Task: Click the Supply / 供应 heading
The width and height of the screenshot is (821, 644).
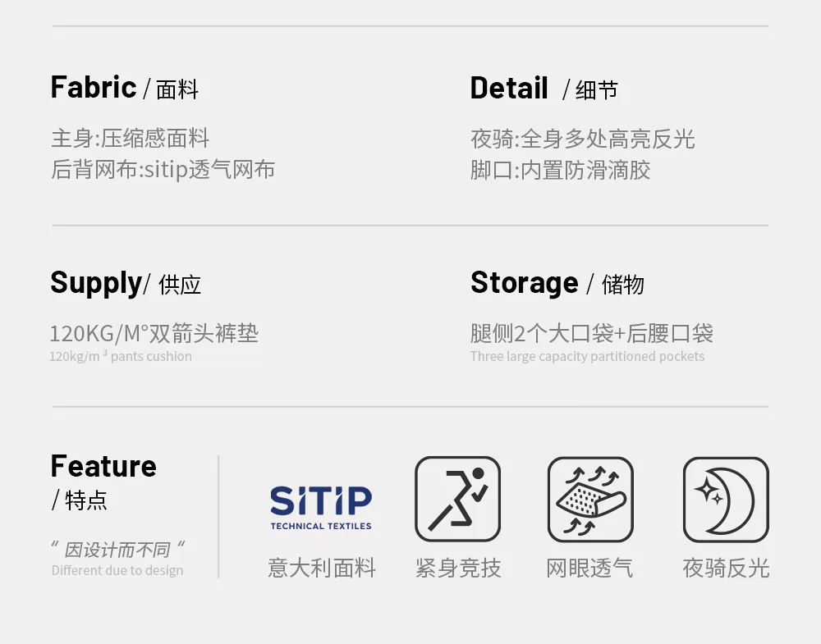Action: 125,284
